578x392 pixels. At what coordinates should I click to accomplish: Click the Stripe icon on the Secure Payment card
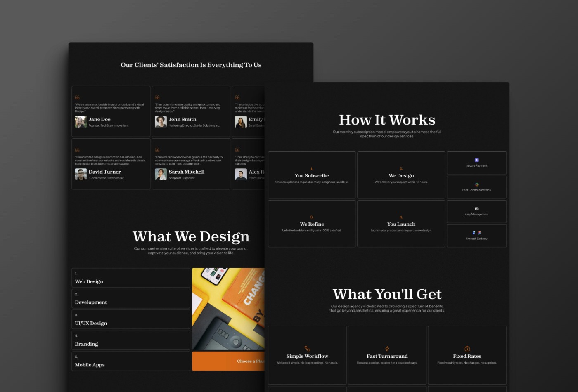tap(476, 160)
